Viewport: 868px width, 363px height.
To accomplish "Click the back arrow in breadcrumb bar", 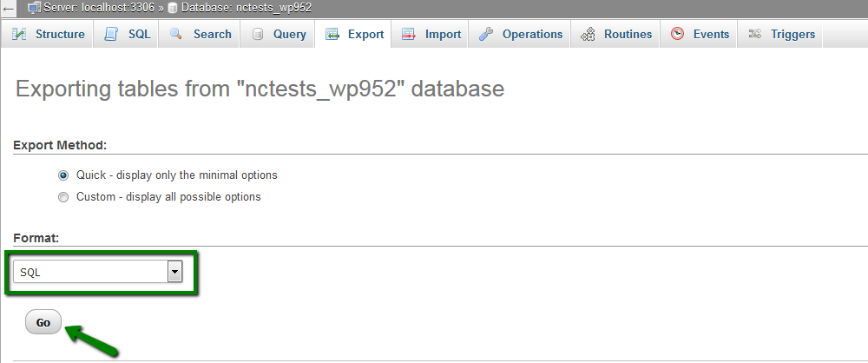I will click(8, 8).
